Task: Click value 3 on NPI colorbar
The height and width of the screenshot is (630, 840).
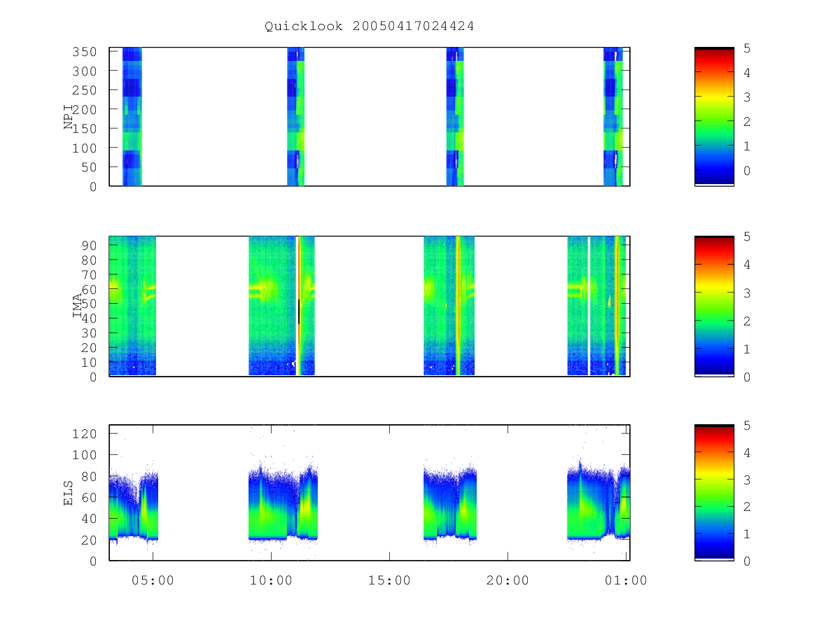Action: click(x=747, y=97)
